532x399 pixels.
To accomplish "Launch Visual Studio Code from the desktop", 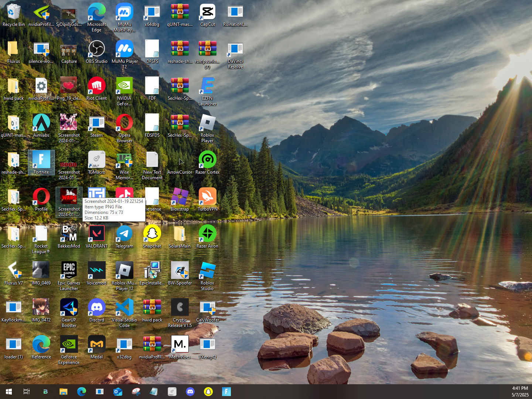I will point(125,313).
